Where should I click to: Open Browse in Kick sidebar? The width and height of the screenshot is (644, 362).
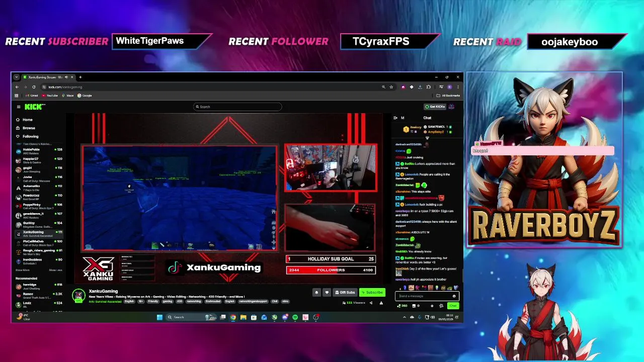click(25, 128)
